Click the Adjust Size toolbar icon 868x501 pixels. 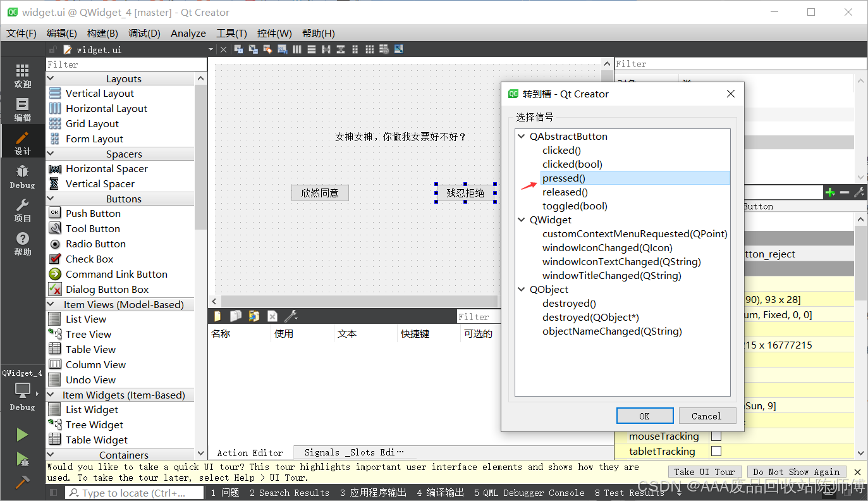tap(399, 49)
